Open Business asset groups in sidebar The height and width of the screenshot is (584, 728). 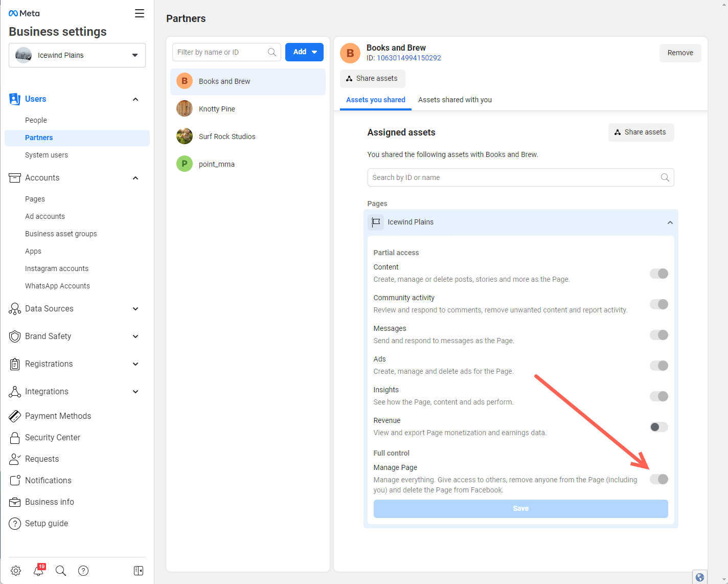[x=61, y=234]
